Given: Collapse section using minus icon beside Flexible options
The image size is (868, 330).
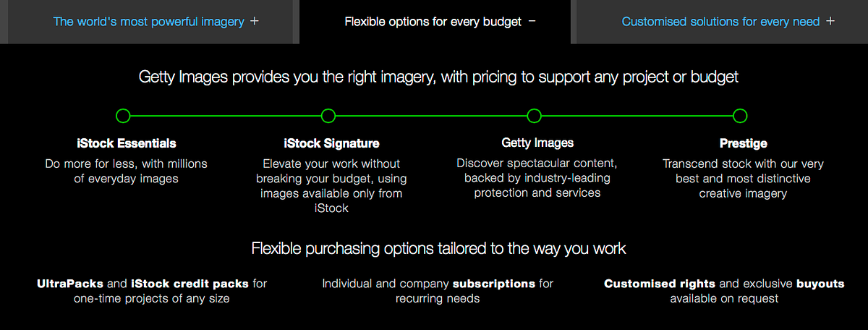Looking at the screenshot, I should [x=532, y=21].
